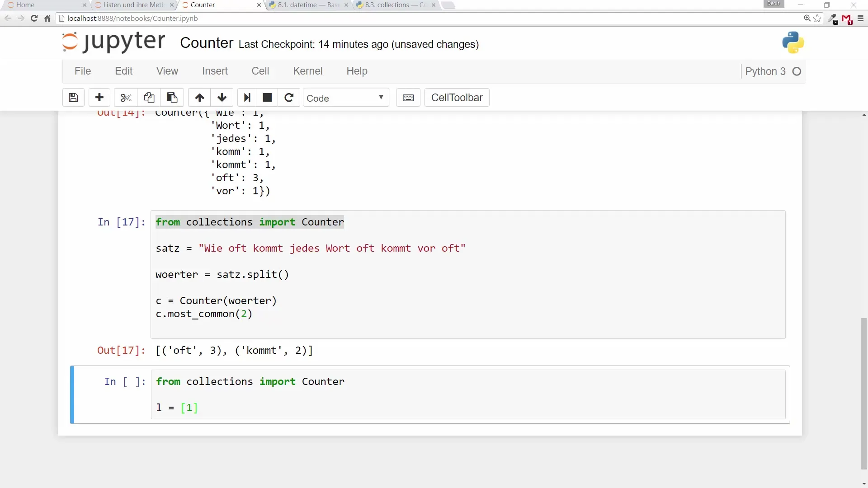Interrupt kernel with stop square icon
The height and width of the screenshot is (488, 868).
(267, 98)
